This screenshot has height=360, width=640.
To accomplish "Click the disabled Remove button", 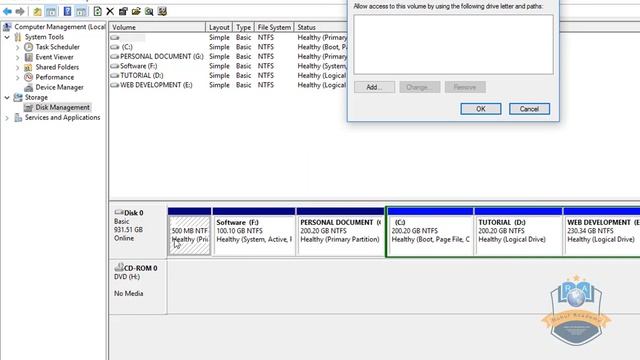I will (465, 87).
